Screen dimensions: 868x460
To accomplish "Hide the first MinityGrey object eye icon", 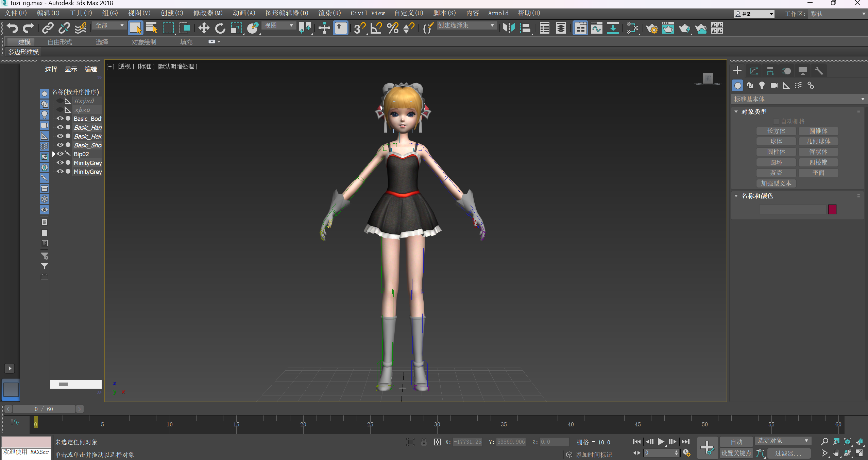I will click(x=60, y=163).
